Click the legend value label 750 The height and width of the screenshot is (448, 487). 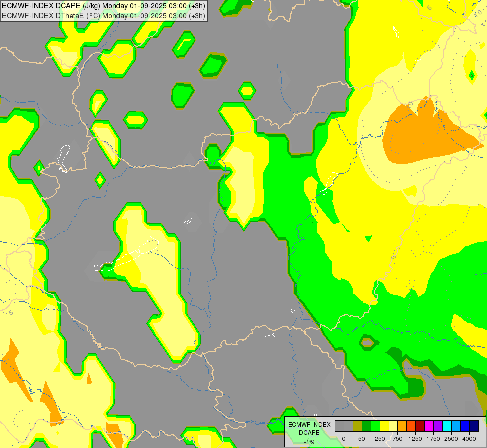pyautogui.click(x=397, y=439)
